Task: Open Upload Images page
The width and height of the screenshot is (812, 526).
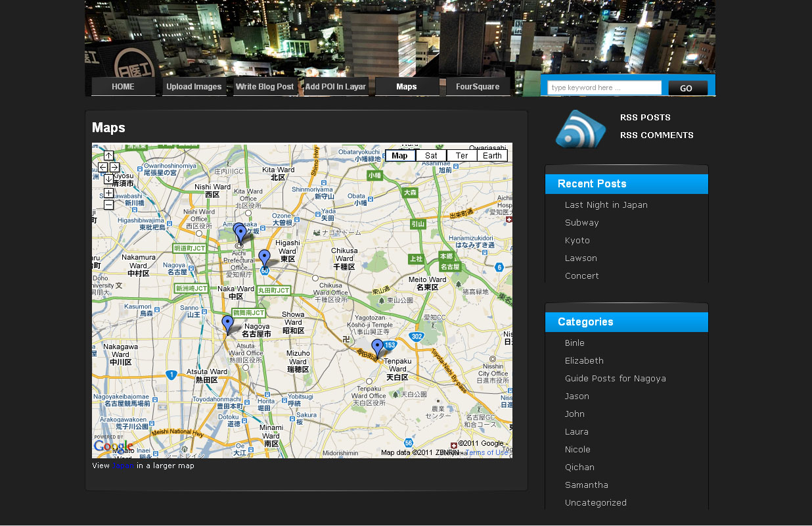Action: pyautogui.click(x=194, y=87)
